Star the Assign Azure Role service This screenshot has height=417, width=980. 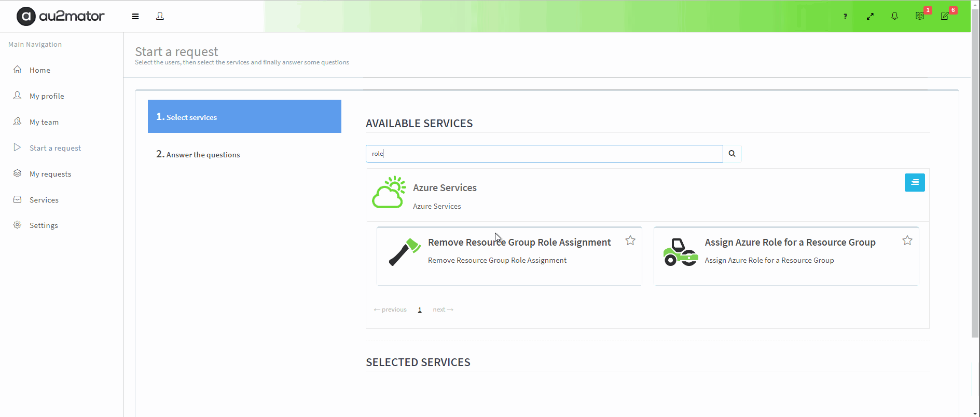tap(907, 240)
